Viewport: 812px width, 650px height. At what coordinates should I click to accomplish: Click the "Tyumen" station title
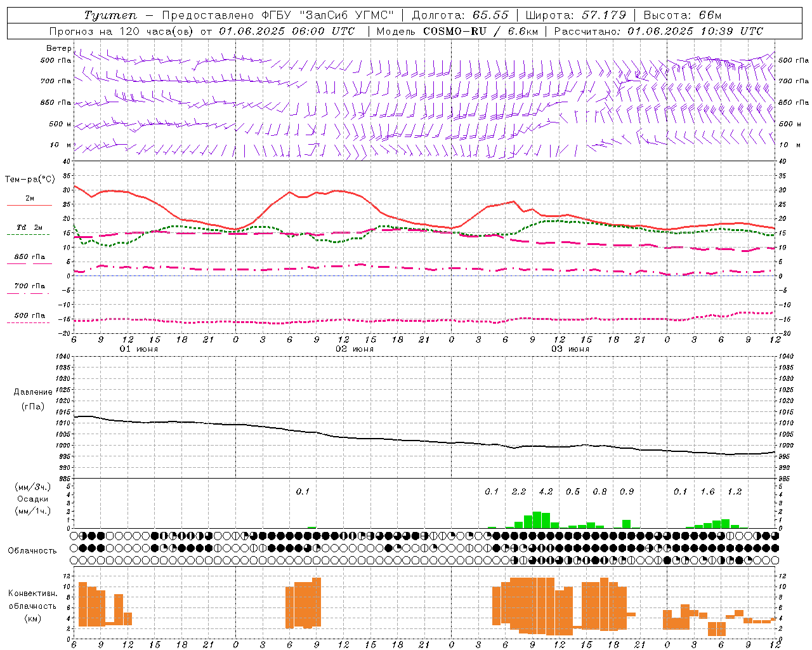(x=110, y=15)
